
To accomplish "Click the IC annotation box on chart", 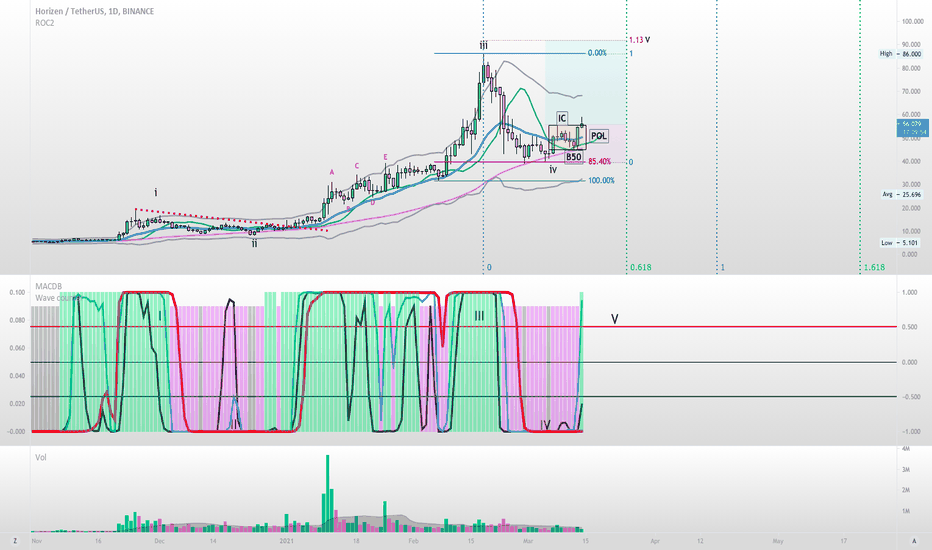I will [562, 118].
